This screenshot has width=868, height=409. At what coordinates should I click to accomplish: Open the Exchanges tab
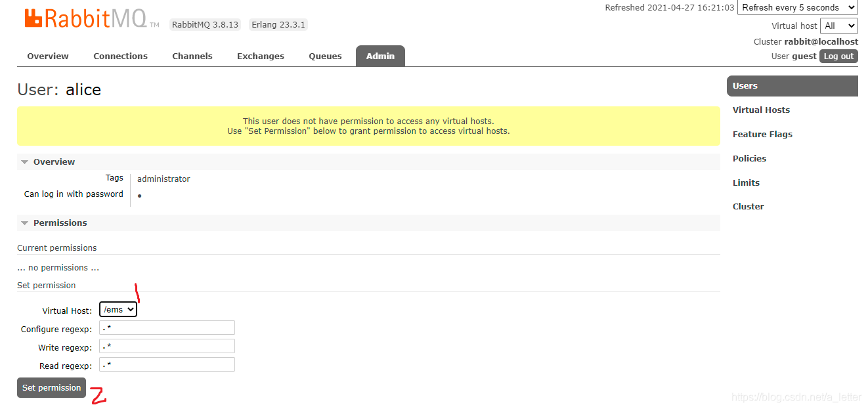[x=261, y=56]
